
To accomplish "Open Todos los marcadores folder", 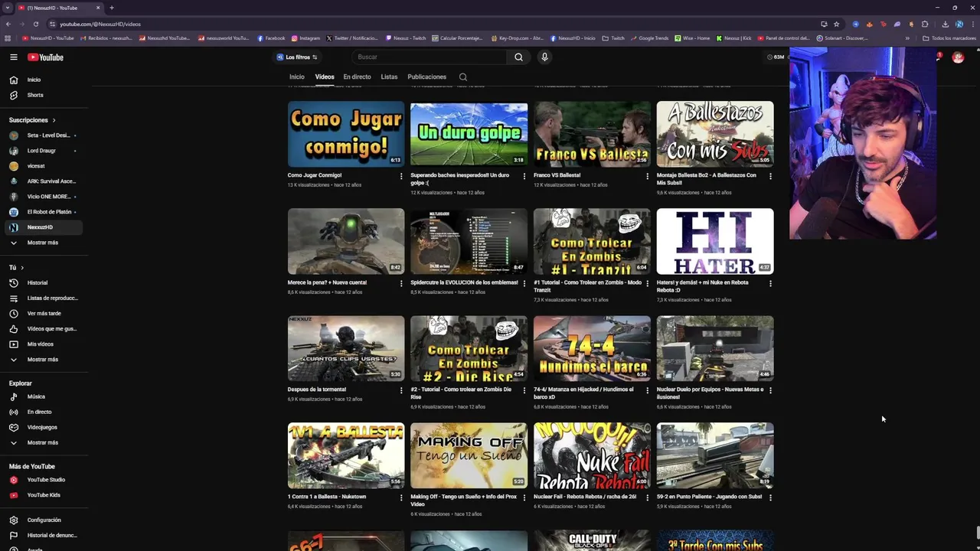I will (948, 38).
